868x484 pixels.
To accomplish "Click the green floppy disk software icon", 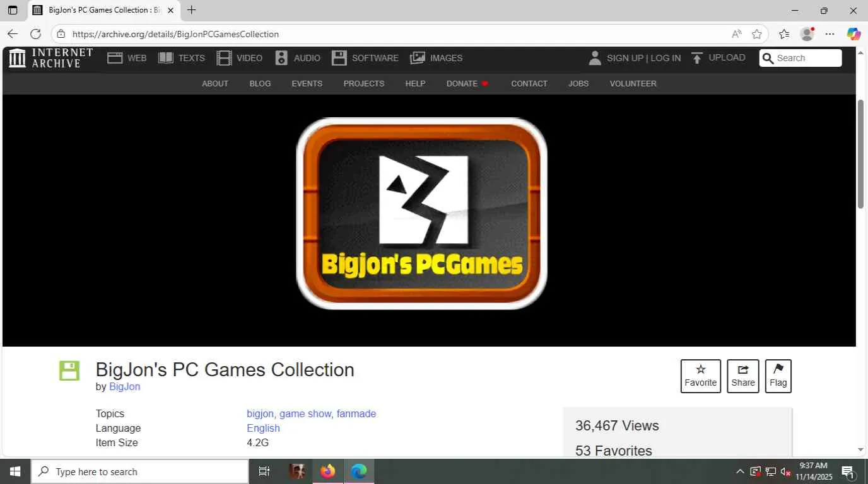I will (x=69, y=371).
